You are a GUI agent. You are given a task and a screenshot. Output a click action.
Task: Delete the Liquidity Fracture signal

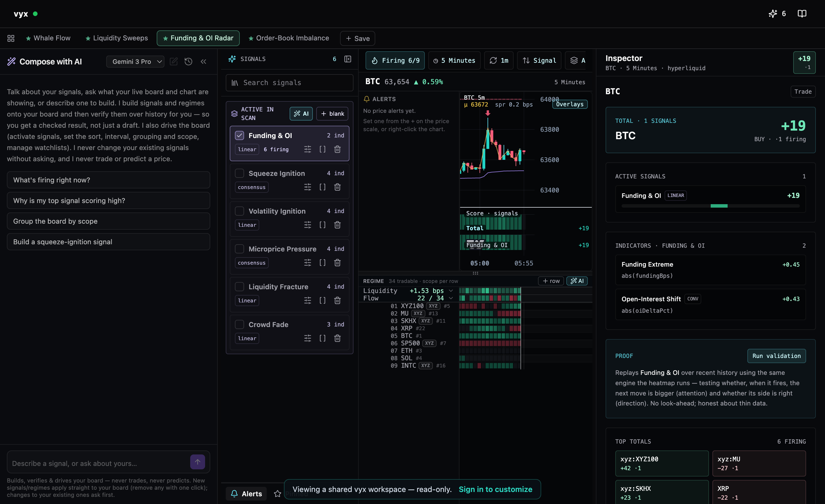click(337, 300)
